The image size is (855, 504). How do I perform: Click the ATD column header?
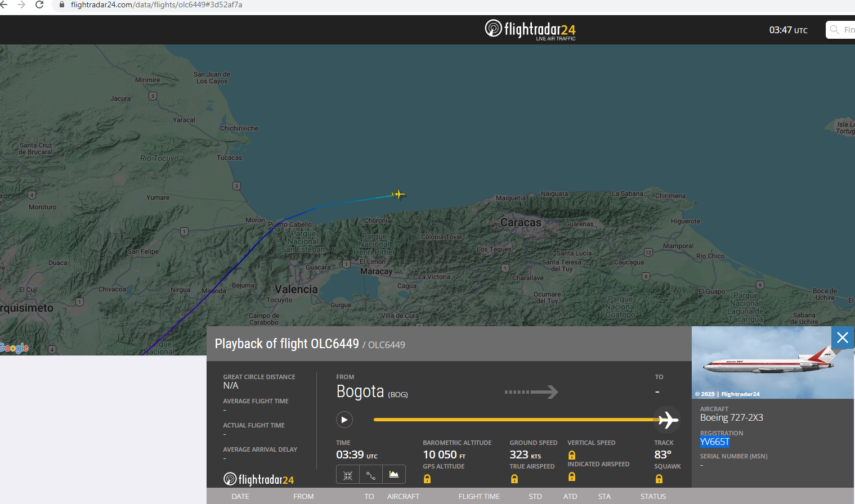[x=570, y=497]
